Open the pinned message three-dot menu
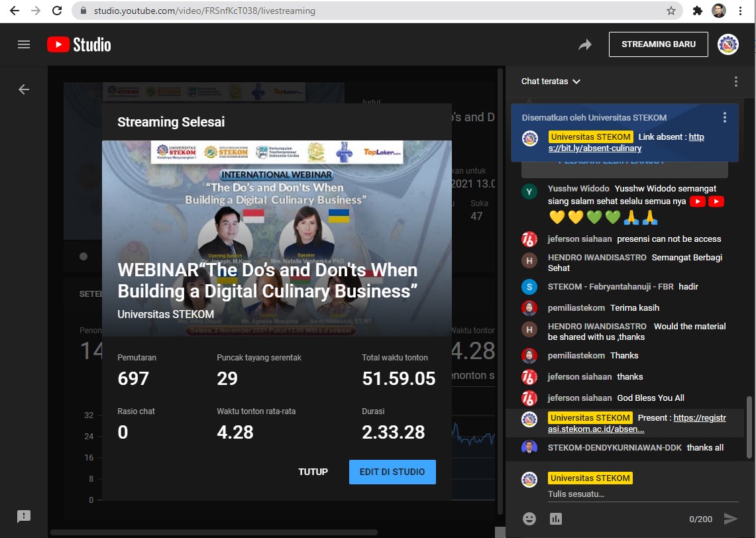 tap(725, 117)
